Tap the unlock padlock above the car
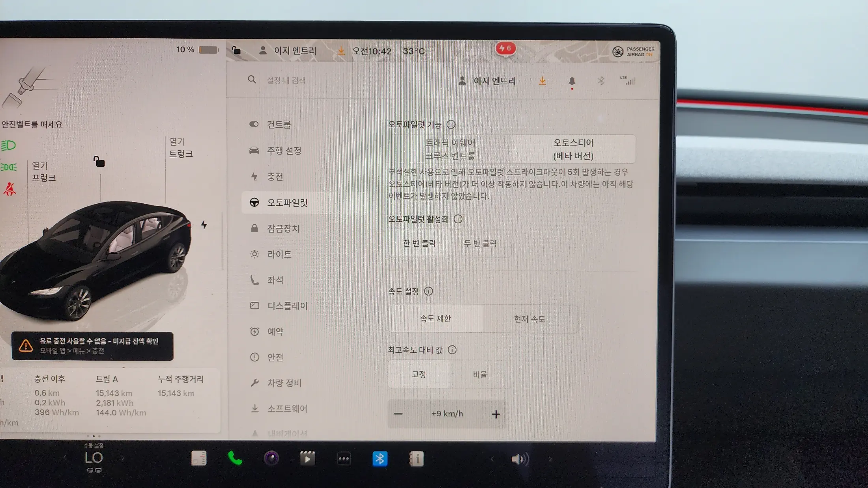Viewport: 868px width, 488px height. [99, 161]
